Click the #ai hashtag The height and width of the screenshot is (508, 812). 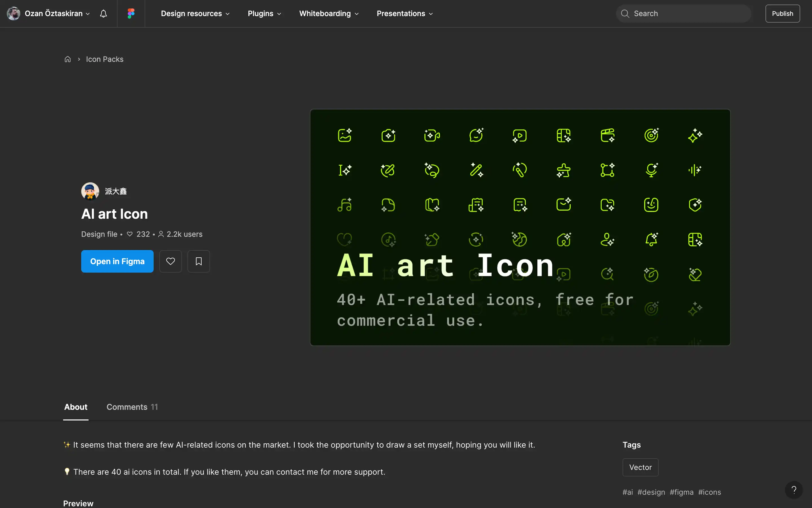(627, 492)
